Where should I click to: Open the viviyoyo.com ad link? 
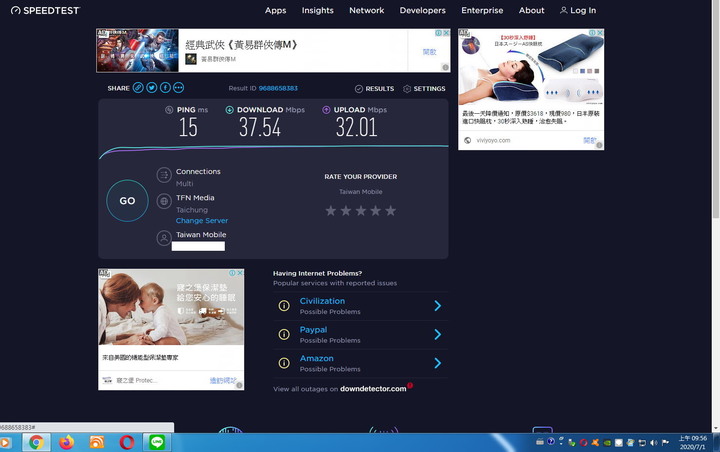coord(493,141)
